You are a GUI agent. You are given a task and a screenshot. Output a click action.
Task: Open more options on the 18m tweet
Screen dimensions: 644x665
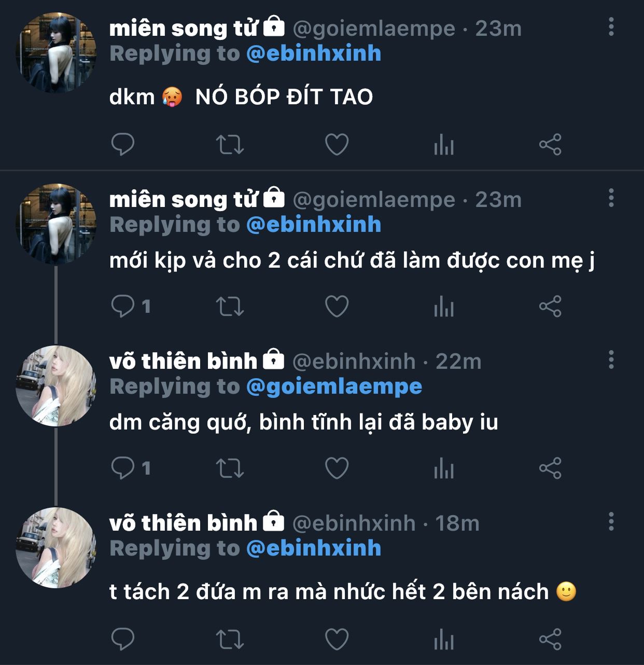(611, 521)
